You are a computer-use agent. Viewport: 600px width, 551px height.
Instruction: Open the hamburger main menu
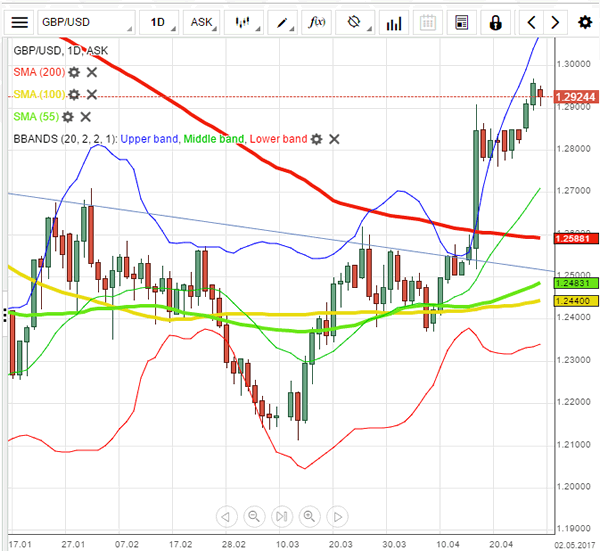20,23
